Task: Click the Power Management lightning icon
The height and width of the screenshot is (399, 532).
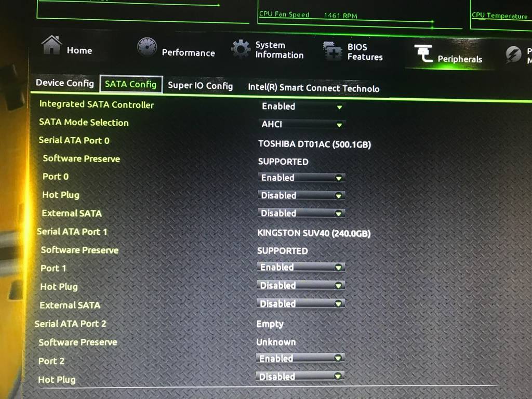Action: coord(513,52)
